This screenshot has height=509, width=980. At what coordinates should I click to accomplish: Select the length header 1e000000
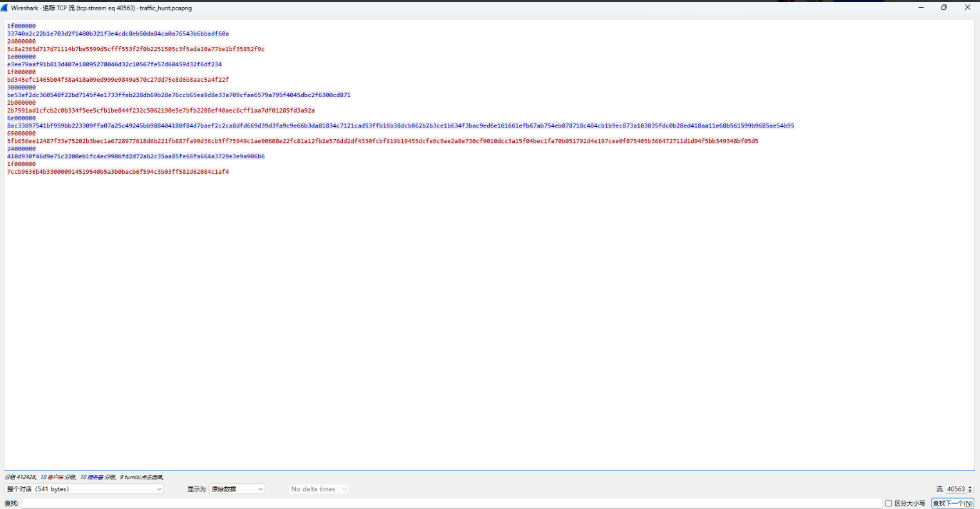[21, 57]
